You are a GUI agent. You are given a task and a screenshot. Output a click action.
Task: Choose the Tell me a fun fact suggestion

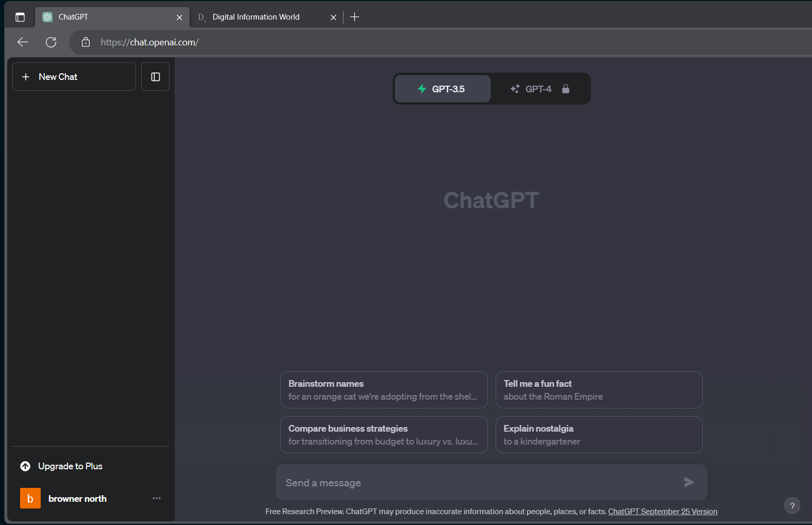coord(599,390)
